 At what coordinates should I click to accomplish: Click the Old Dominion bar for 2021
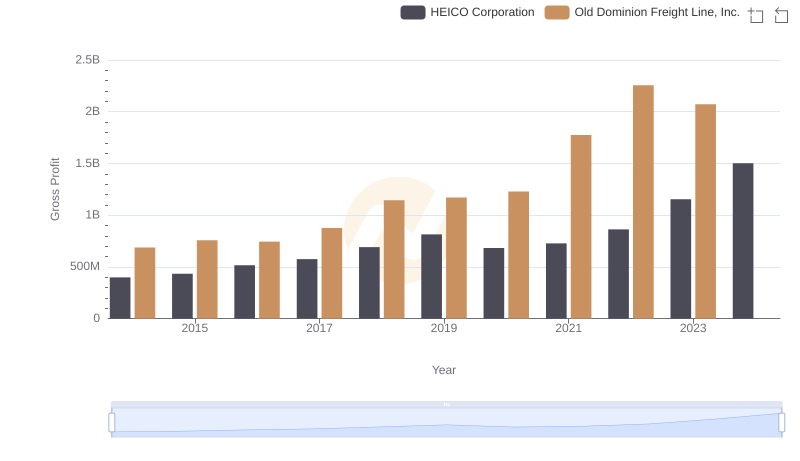pos(581,227)
